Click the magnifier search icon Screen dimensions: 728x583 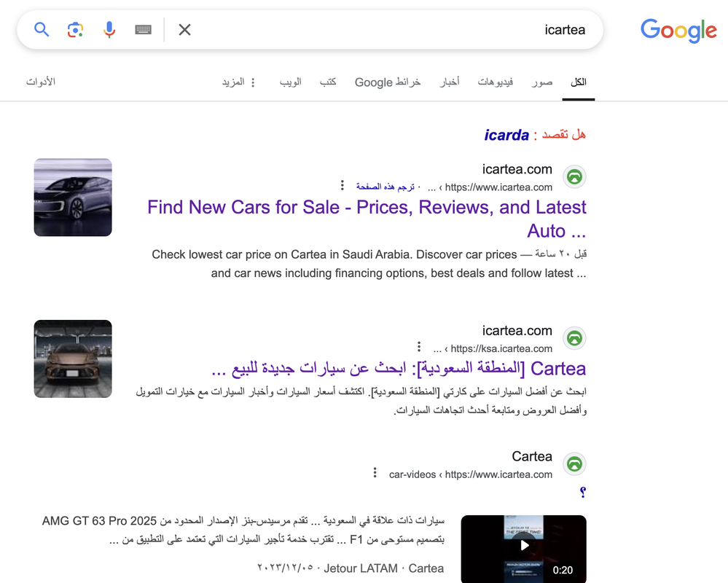click(x=42, y=30)
